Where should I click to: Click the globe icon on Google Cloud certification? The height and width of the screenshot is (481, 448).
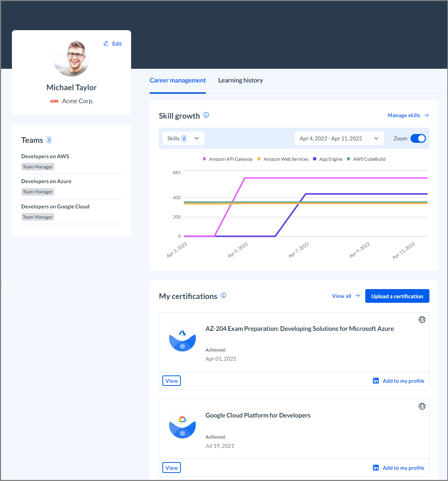(x=422, y=406)
